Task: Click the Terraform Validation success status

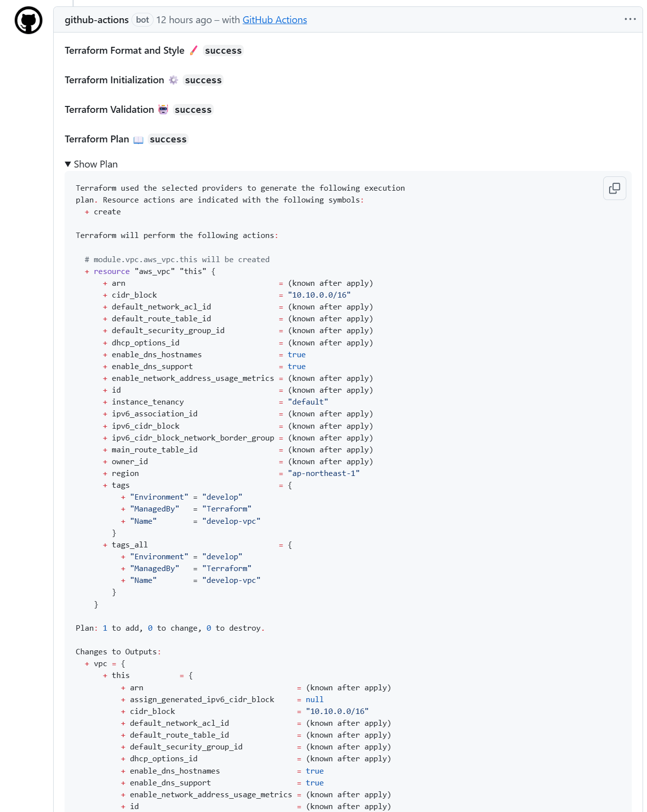Action: (x=193, y=110)
